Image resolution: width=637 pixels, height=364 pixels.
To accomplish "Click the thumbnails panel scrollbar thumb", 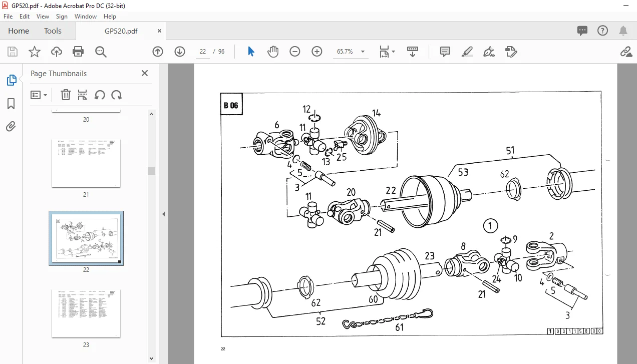I will point(151,171).
